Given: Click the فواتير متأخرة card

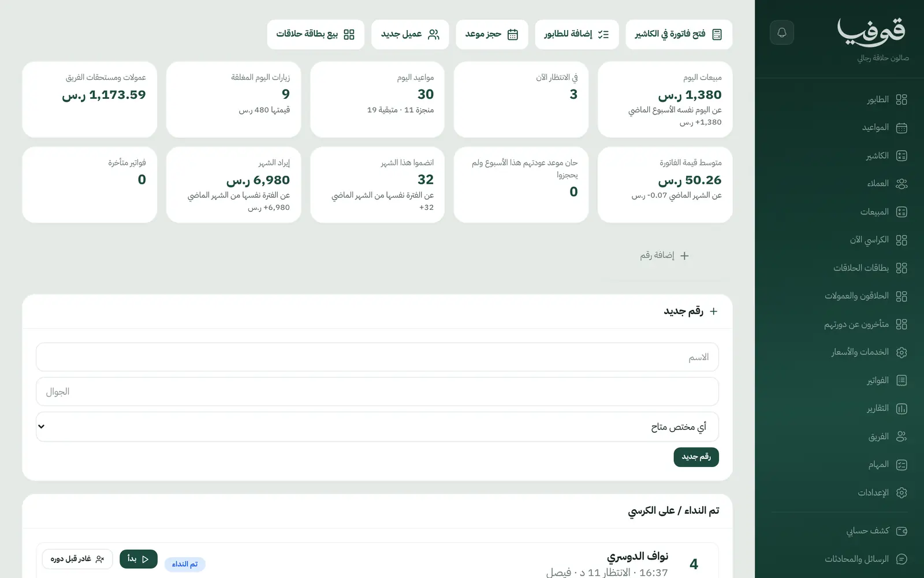Looking at the screenshot, I should pos(90,185).
